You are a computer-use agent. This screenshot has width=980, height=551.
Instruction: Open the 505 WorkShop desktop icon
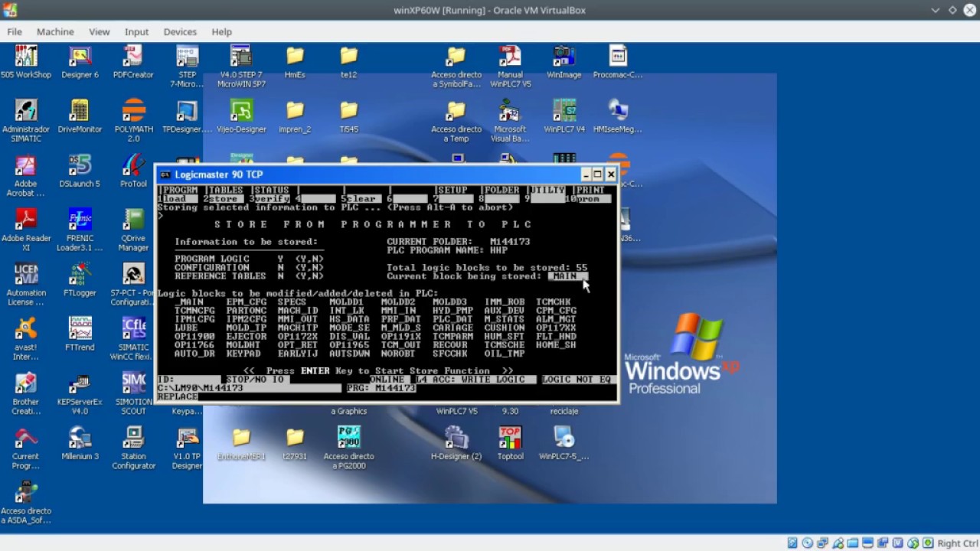26,62
